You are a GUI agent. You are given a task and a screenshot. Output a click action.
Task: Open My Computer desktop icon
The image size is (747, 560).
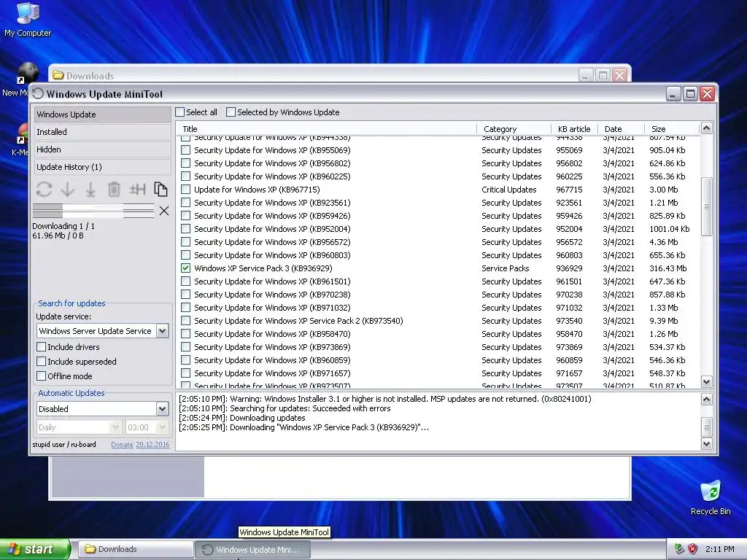28,20
